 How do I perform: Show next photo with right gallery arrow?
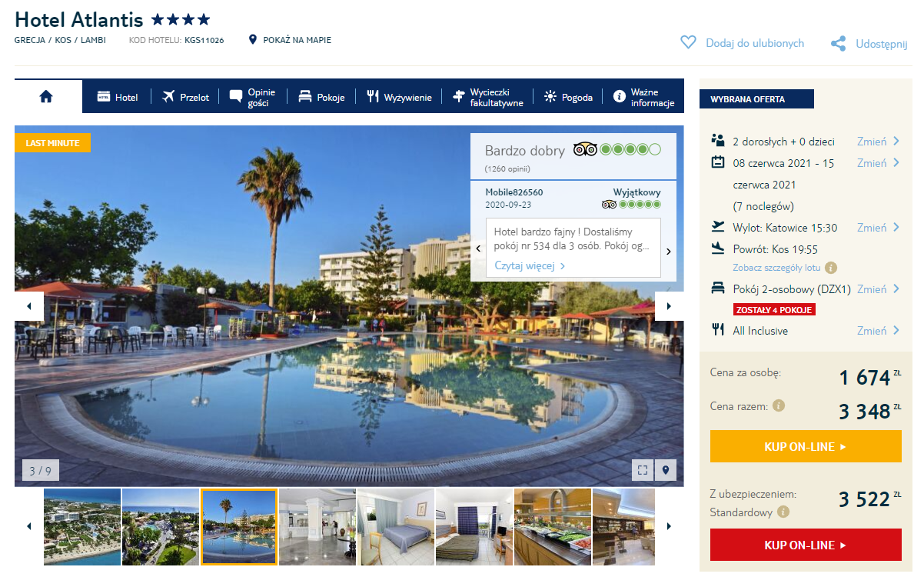click(669, 306)
